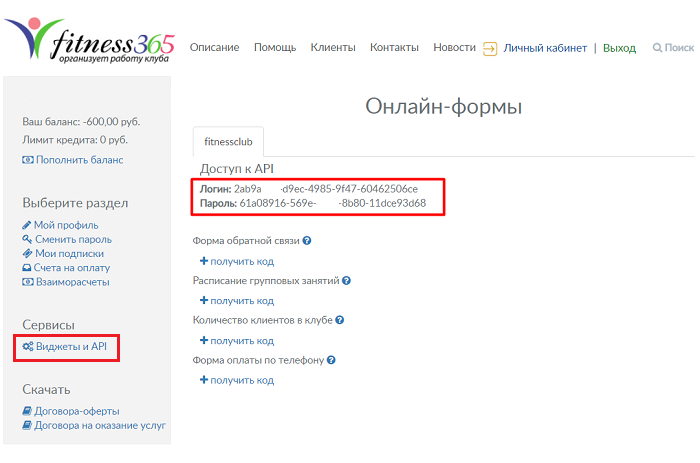Click help icon beside Расписание групповых занятий
This screenshot has width=700, height=463.
(346, 281)
